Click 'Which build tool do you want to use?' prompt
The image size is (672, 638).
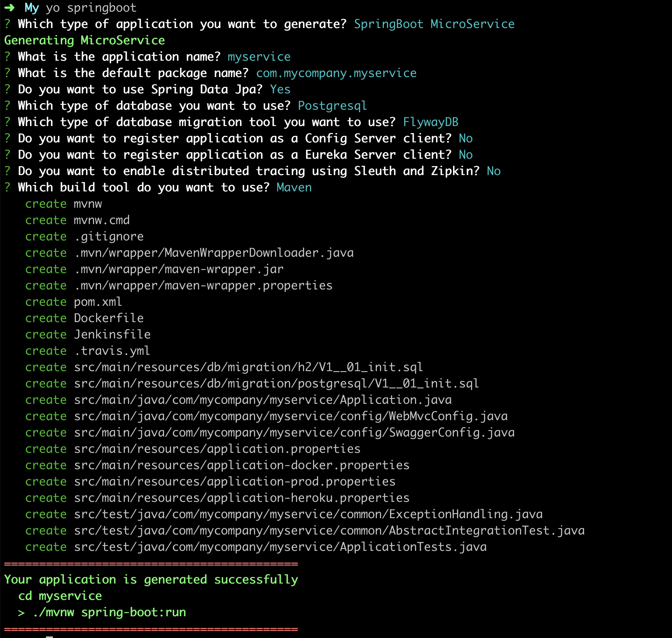(144, 188)
